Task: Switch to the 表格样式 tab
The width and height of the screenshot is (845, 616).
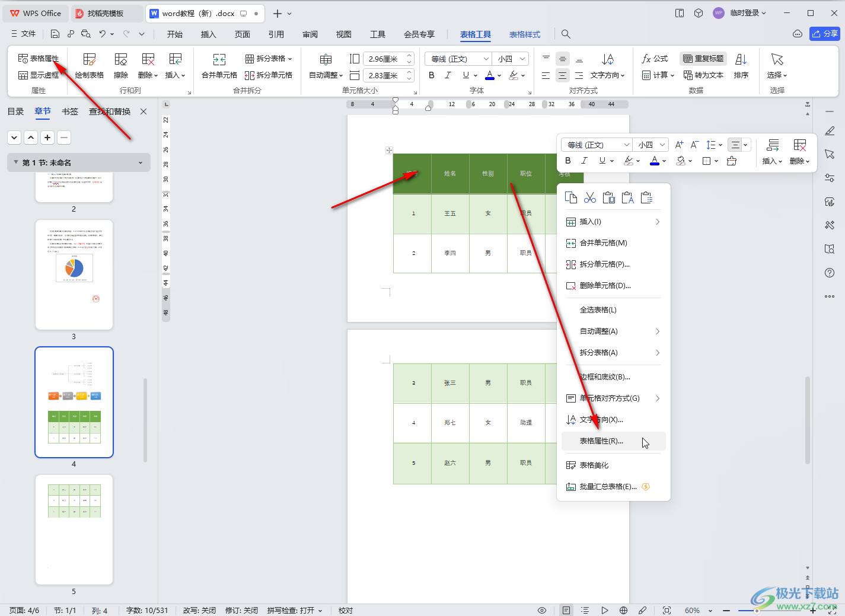Action: [x=525, y=34]
